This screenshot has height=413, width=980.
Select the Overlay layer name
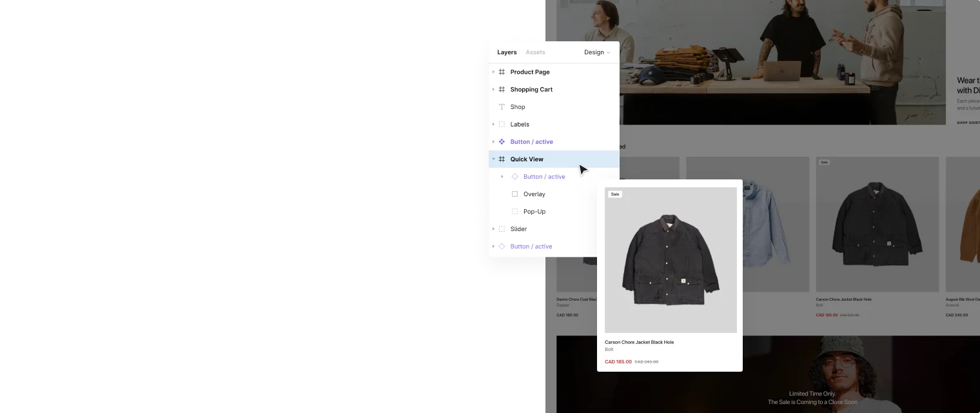coord(534,194)
